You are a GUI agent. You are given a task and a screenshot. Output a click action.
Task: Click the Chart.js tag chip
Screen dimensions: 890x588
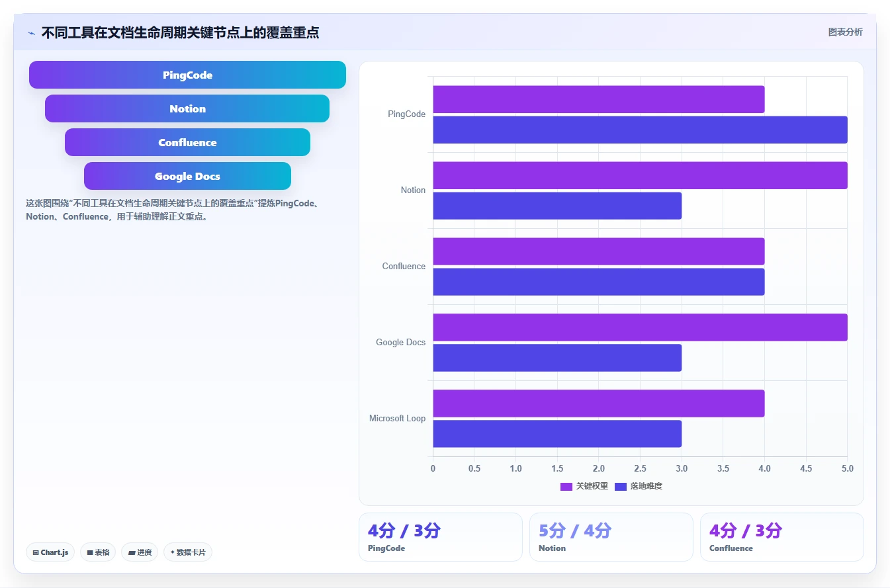(50, 552)
